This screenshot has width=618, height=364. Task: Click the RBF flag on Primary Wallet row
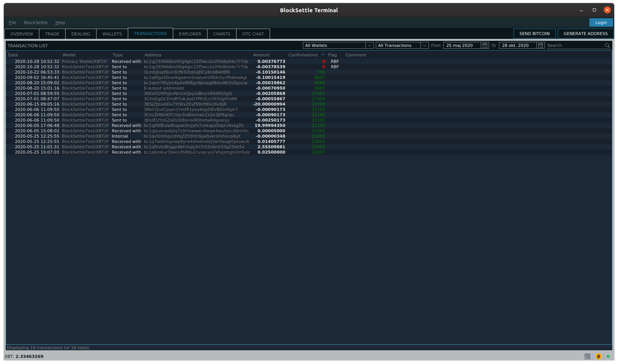(335, 61)
